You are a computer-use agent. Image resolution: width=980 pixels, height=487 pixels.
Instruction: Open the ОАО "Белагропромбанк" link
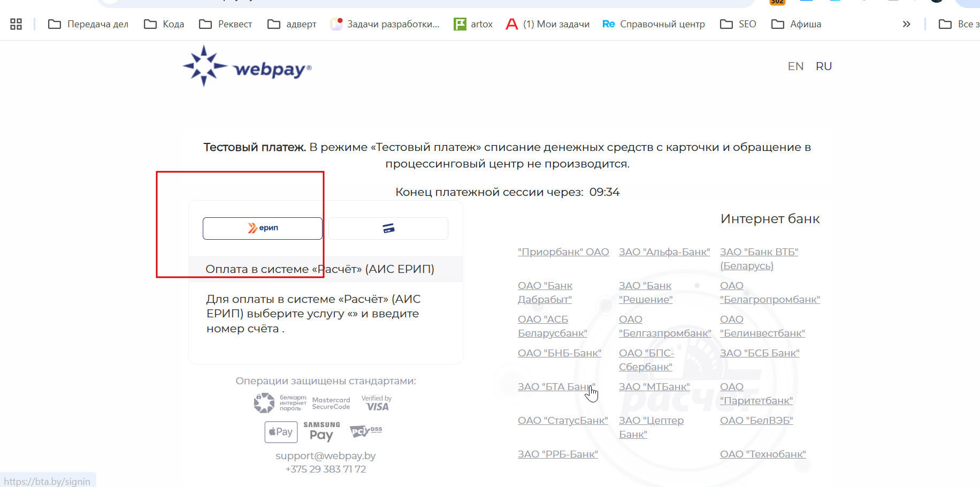coord(770,293)
